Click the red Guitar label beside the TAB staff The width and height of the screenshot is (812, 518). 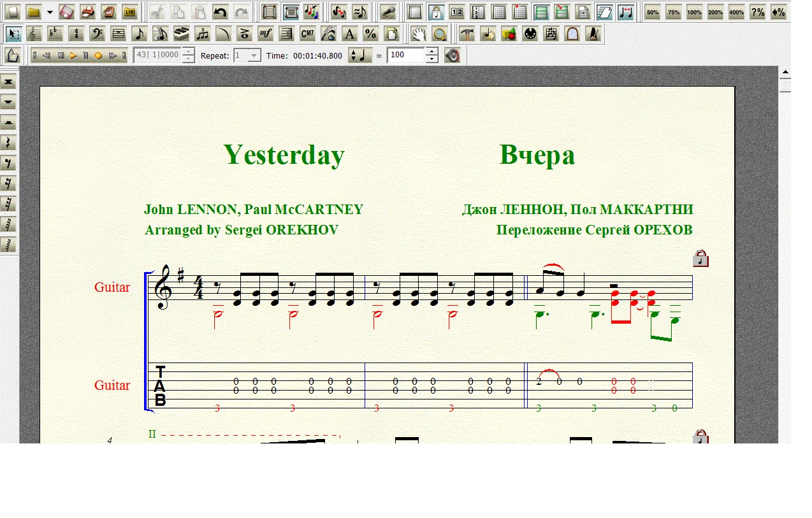[x=112, y=385]
